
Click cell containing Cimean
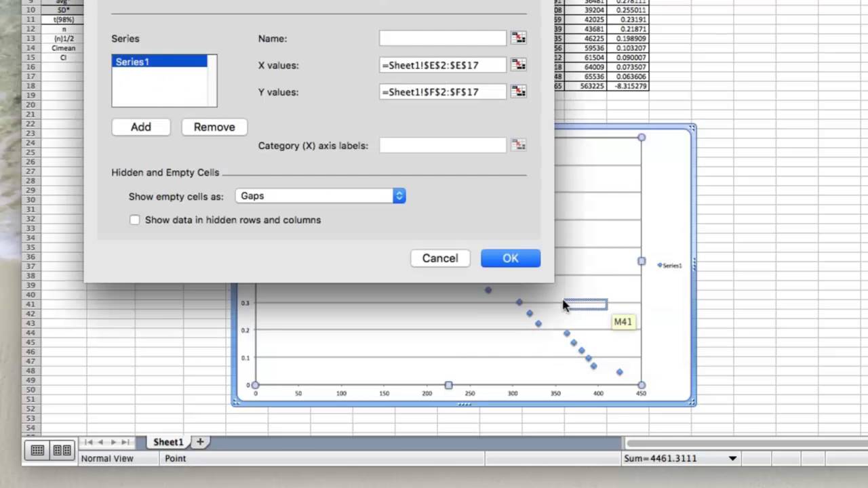[x=64, y=48]
